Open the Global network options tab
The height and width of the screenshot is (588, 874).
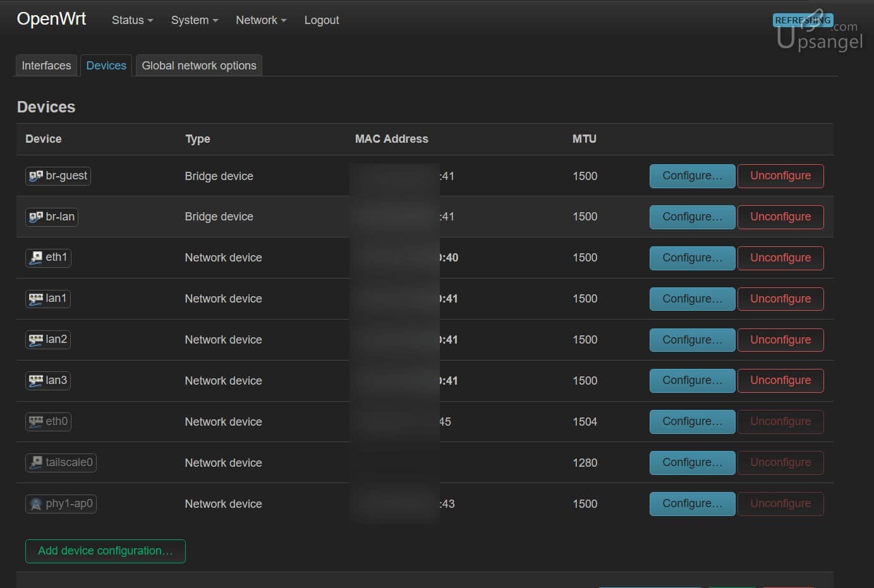[198, 66]
